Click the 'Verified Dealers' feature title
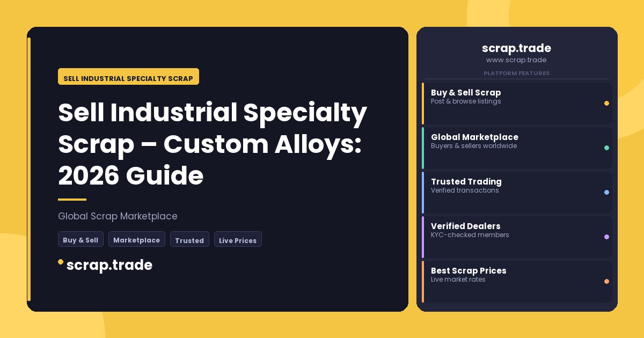Screen dimensions: 644x338 click(x=466, y=226)
